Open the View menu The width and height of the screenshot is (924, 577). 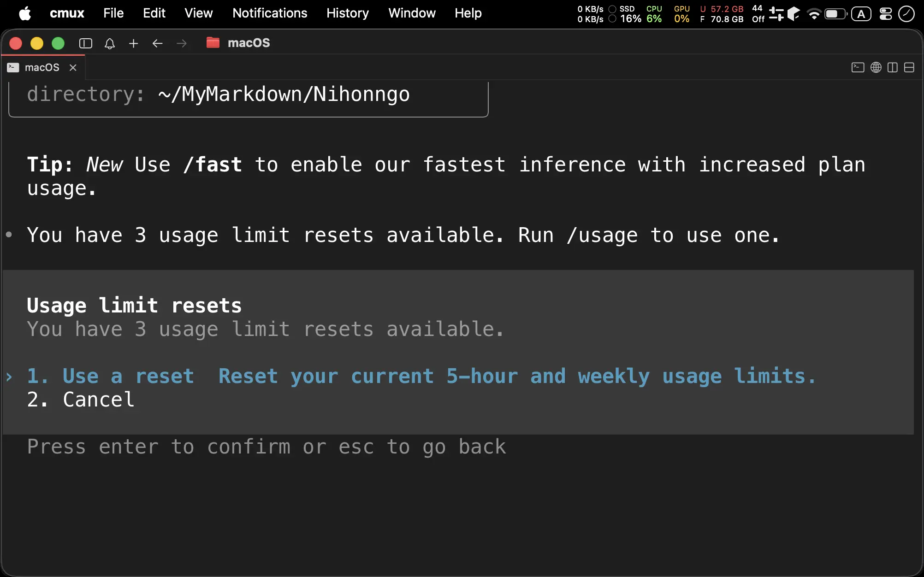point(199,13)
